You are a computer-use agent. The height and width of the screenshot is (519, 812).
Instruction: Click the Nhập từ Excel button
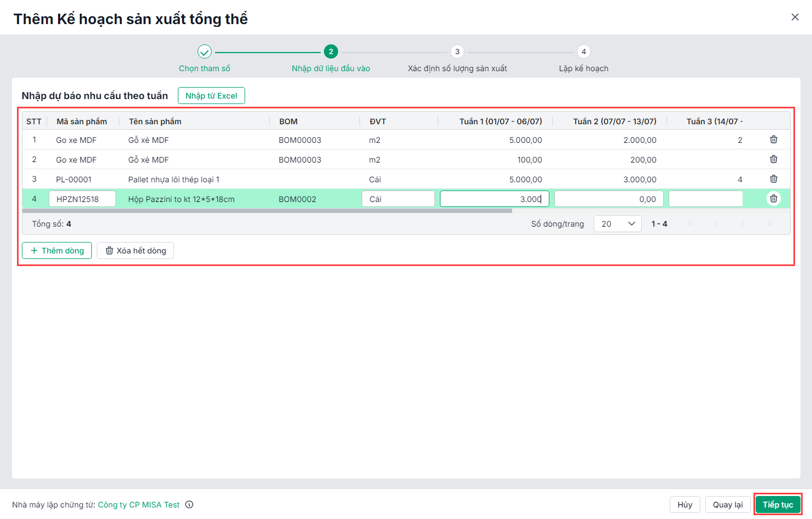(x=211, y=96)
